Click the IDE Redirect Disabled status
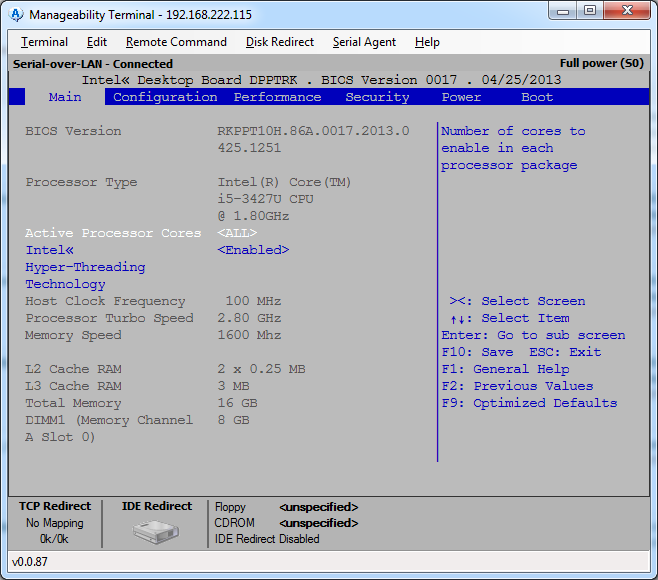The image size is (658, 580). pyautogui.click(x=267, y=539)
